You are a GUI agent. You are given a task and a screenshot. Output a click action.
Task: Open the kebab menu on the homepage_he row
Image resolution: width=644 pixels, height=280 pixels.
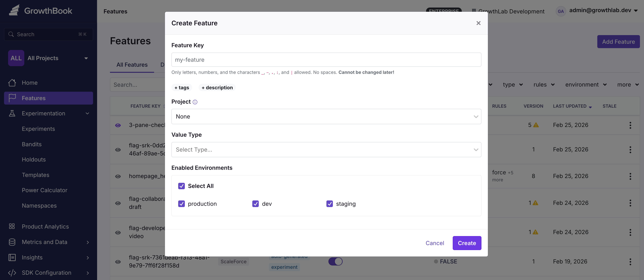(x=630, y=177)
